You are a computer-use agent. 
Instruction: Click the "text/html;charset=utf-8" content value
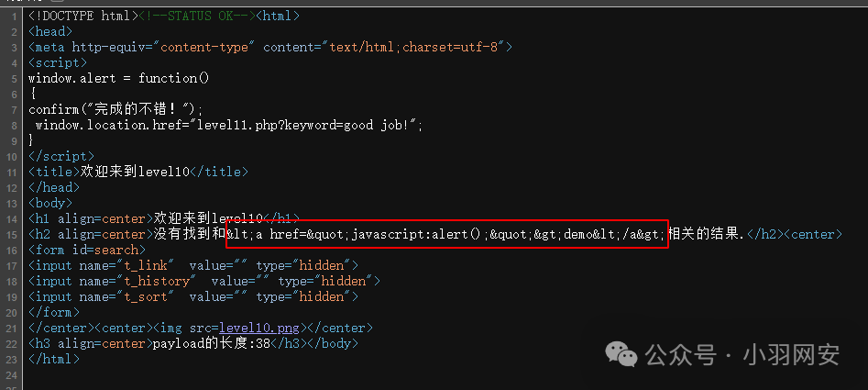coord(414,47)
